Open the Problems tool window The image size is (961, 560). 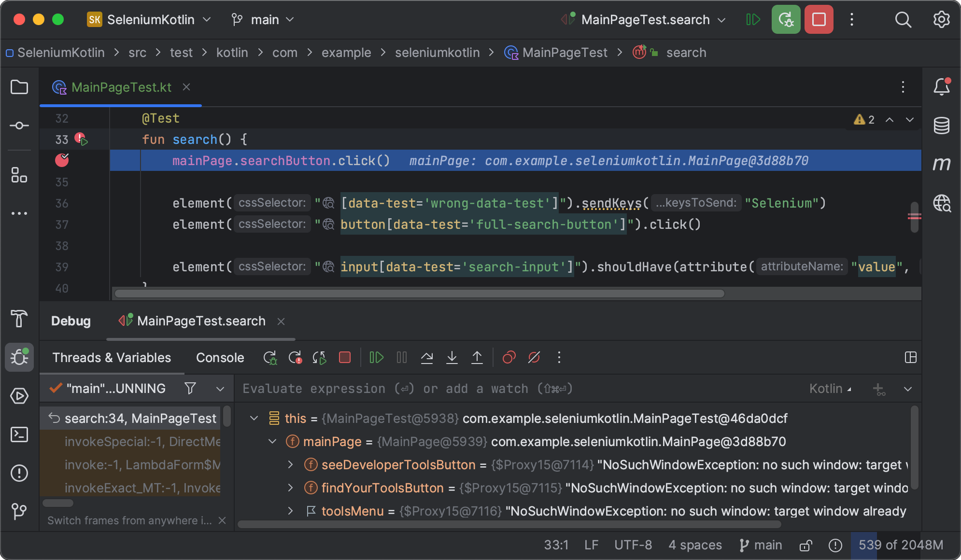(x=19, y=473)
